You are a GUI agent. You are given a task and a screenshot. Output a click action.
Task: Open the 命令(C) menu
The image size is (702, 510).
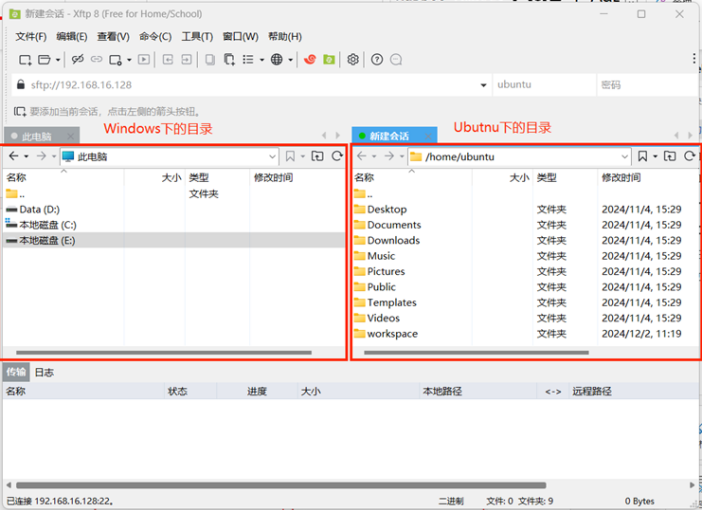pyautogui.click(x=155, y=37)
